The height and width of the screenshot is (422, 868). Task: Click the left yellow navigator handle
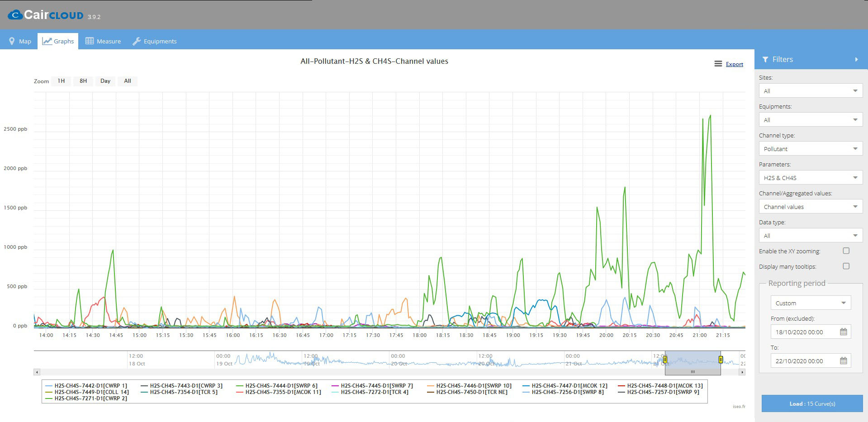665,360
